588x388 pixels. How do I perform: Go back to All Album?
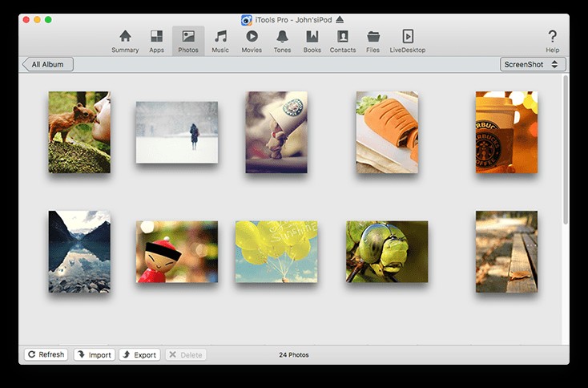48,64
